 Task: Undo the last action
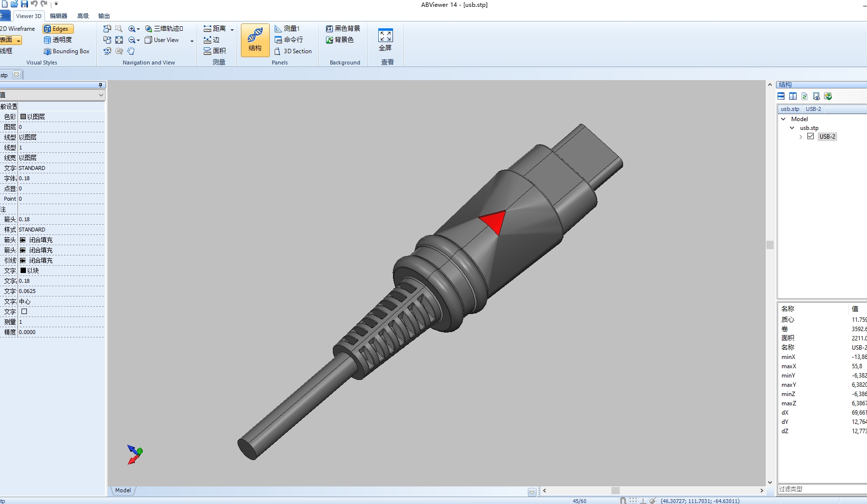(34, 4)
